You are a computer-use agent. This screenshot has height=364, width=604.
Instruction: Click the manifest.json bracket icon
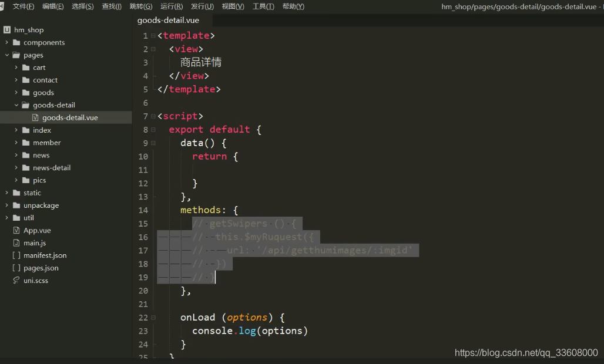click(16, 255)
